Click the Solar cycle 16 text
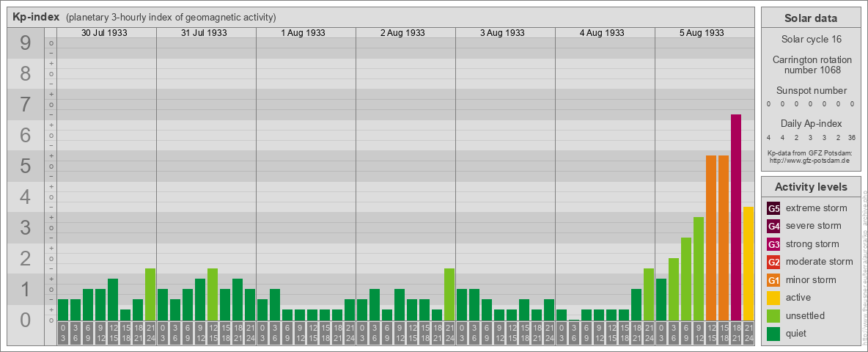The width and height of the screenshot is (868, 352). pyautogui.click(x=810, y=40)
